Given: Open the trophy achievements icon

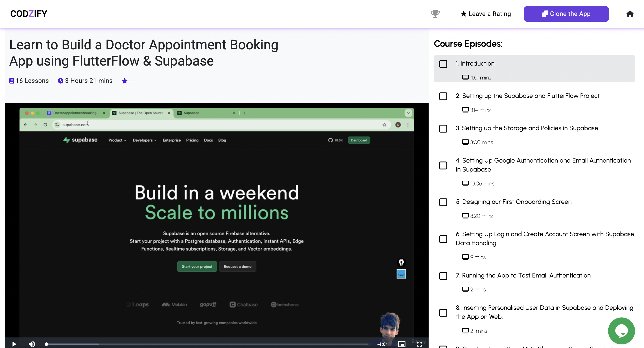Looking at the screenshot, I should (x=435, y=13).
